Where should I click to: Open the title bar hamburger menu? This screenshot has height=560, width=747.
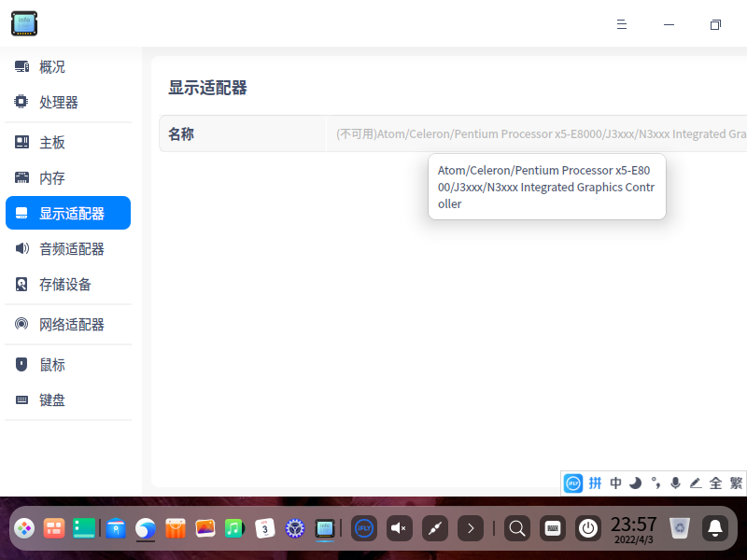coord(622,24)
